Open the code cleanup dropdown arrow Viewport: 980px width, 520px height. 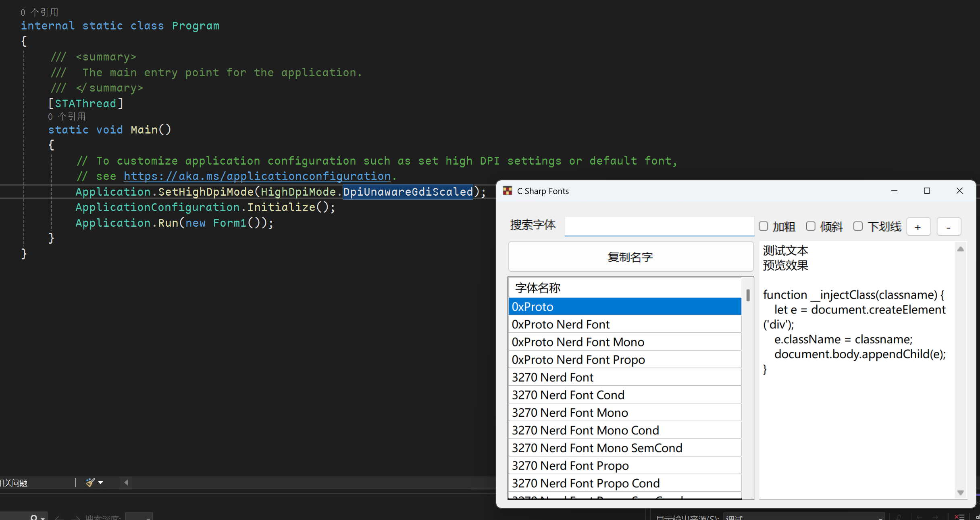pyautogui.click(x=101, y=482)
